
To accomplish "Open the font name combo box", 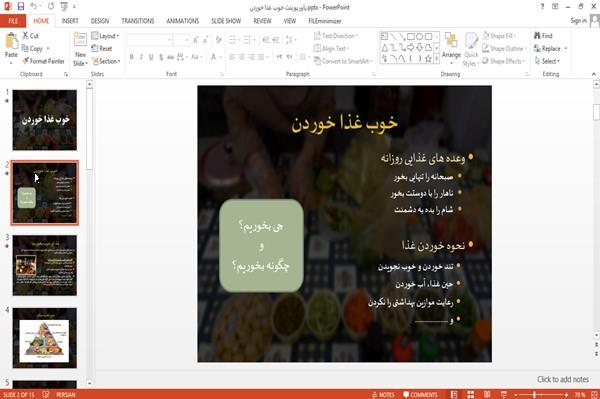I will pyautogui.click(x=150, y=40).
